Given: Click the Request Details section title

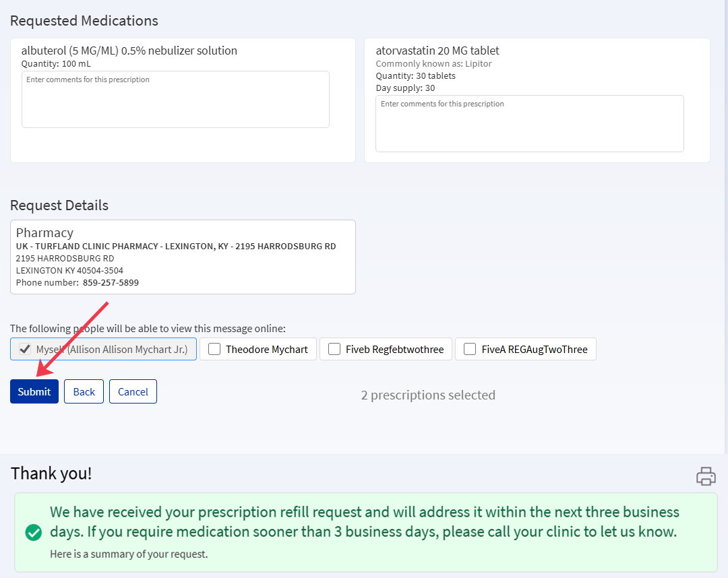Looking at the screenshot, I should click(59, 205).
